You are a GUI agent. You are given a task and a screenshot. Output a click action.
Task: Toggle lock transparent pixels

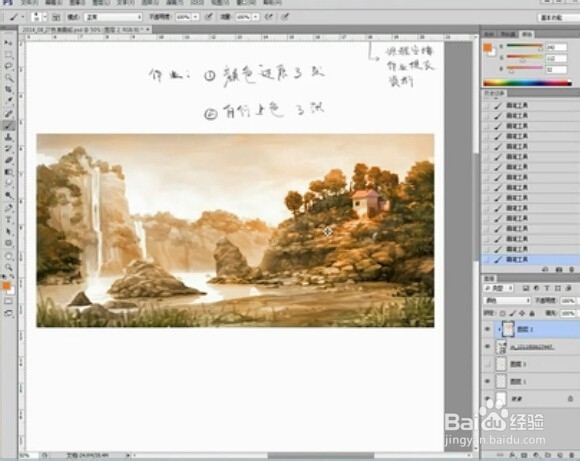point(503,313)
